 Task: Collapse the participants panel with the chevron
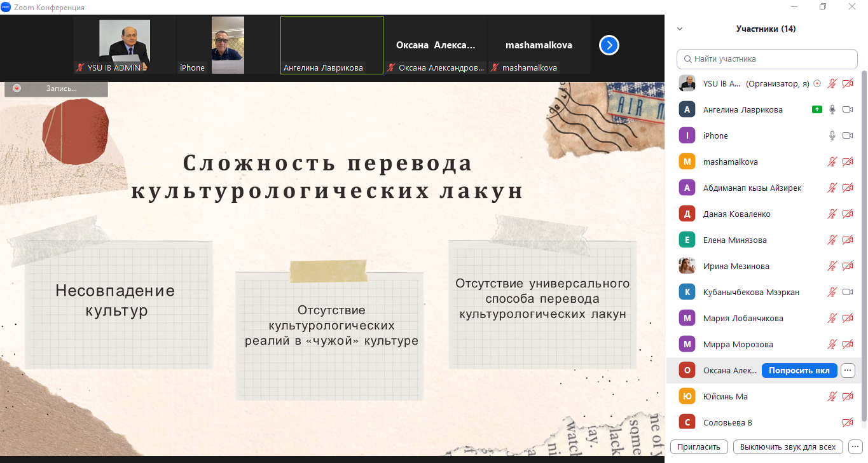(x=680, y=29)
